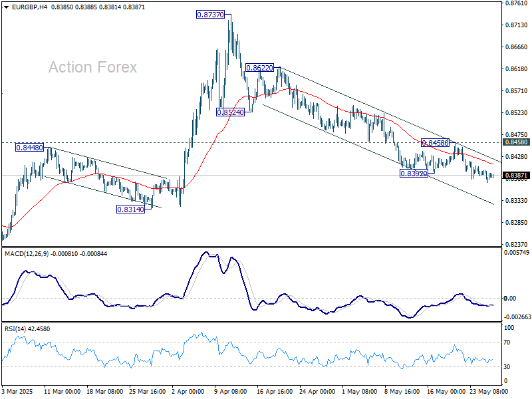532x399 pixels.
Task: Select the 0.87370 peak price label
Action: (x=210, y=15)
